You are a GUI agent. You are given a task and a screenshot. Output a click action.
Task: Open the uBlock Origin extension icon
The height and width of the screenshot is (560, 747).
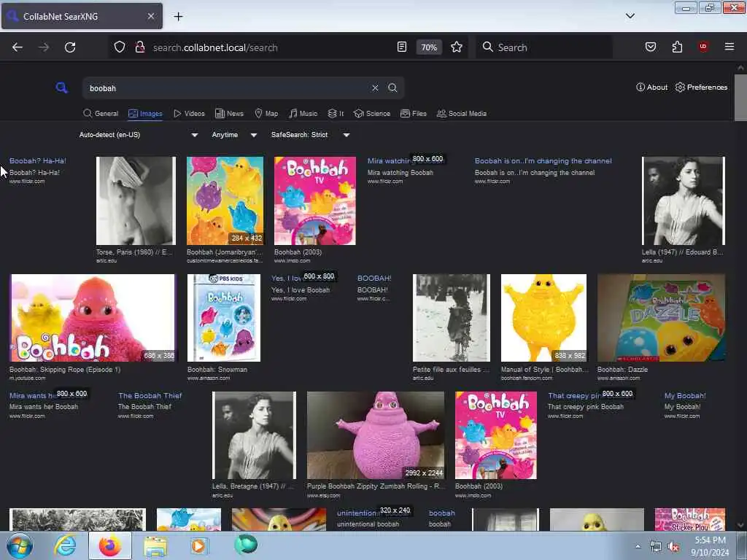click(x=703, y=47)
